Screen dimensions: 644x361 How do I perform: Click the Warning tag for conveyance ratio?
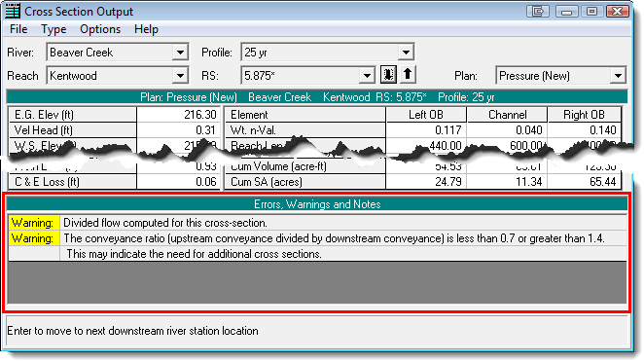pyautogui.click(x=34, y=238)
